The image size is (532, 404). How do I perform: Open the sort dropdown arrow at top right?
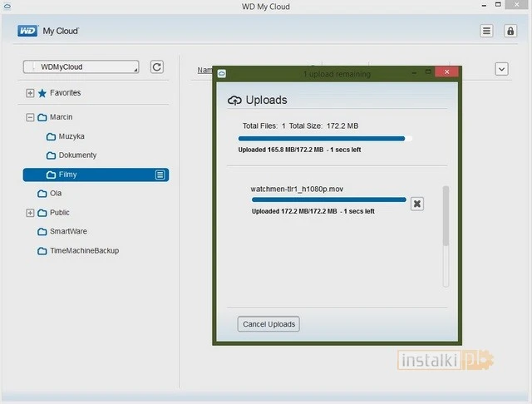pyautogui.click(x=501, y=69)
